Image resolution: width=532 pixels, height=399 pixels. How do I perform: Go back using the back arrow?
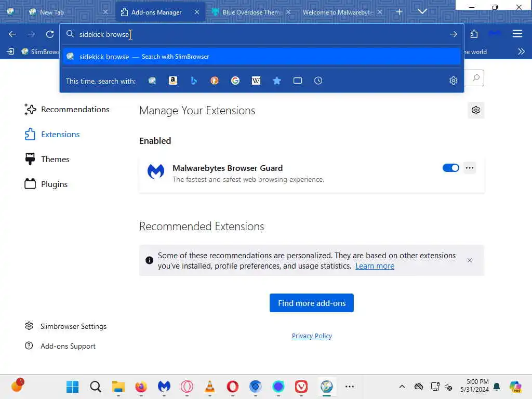[12, 34]
